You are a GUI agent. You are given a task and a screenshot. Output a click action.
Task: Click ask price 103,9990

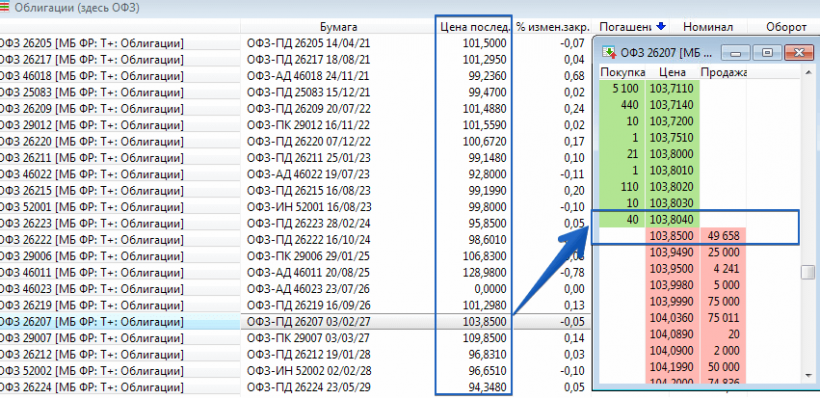(671, 301)
